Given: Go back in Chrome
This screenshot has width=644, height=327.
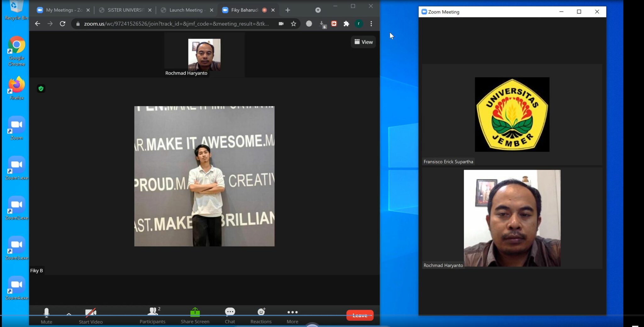Looking at the screenshot, I should [x=37, y=24].
